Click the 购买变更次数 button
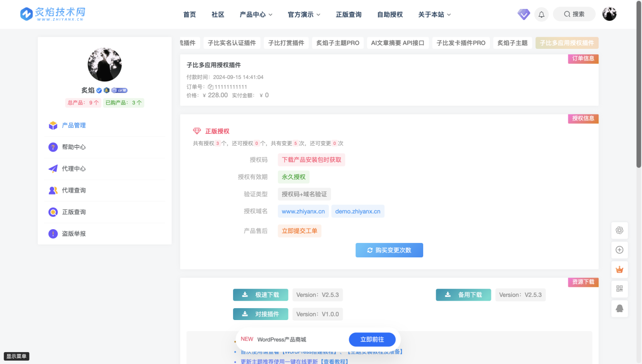Screen dimensions: 642x364 (389, 250)
